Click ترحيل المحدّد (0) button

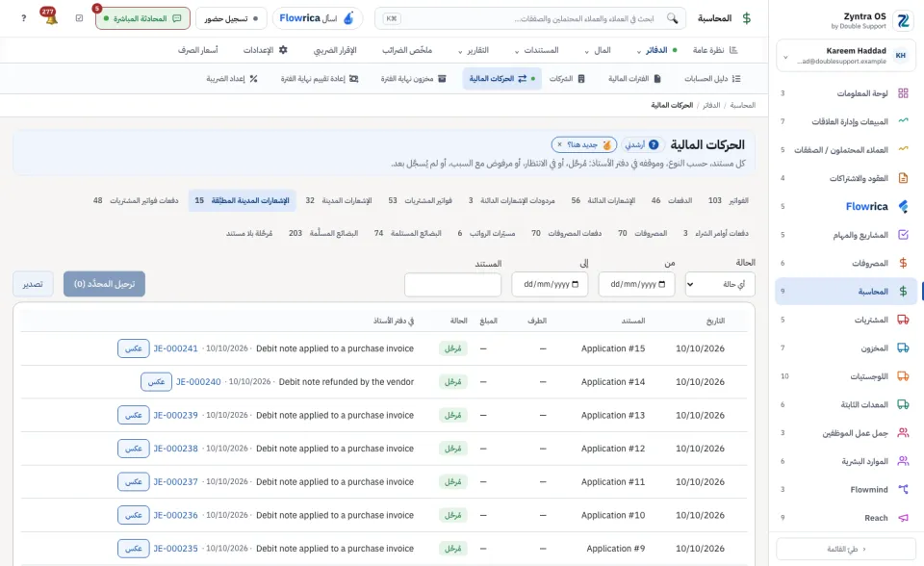(x=104, y=284)
